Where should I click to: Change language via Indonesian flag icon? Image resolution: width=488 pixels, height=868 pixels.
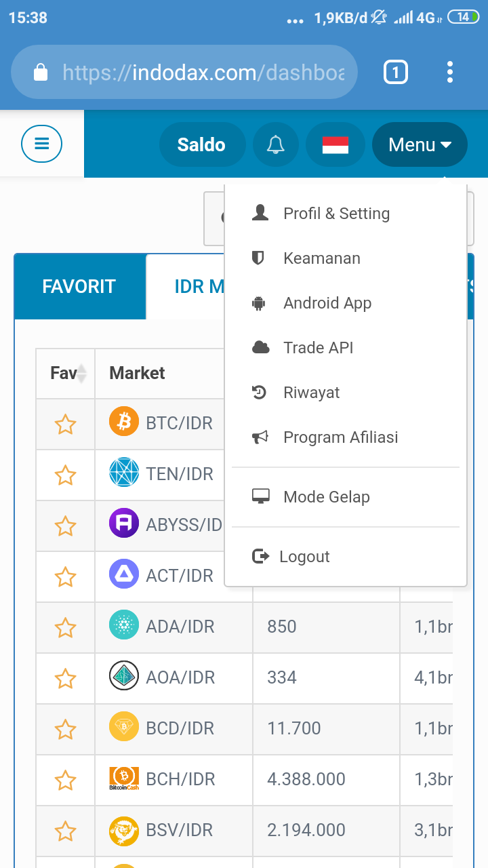pyautogui.click(x=335, y=144)
